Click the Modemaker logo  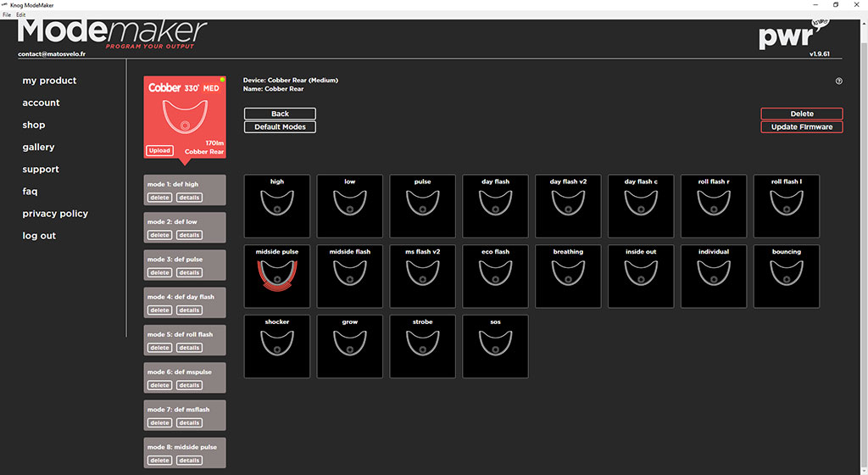pyautogui.click(x=112, y=33)
